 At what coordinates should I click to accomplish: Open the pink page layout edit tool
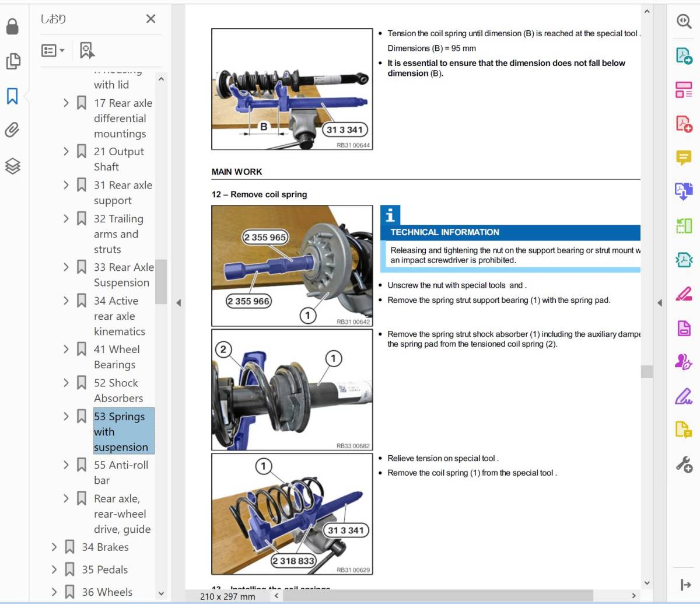[684, 89]
